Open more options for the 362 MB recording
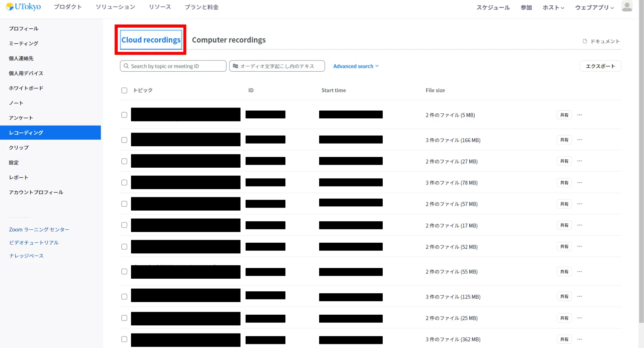This screenshot has height=348, width=644. coord(579,339)
